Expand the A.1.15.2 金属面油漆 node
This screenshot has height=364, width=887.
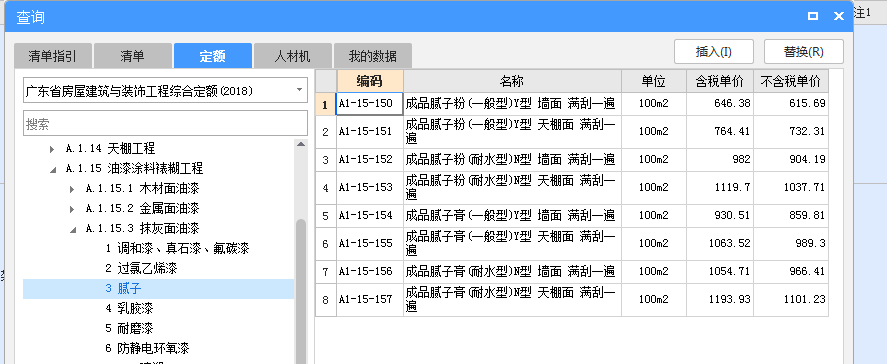(72, 209)
